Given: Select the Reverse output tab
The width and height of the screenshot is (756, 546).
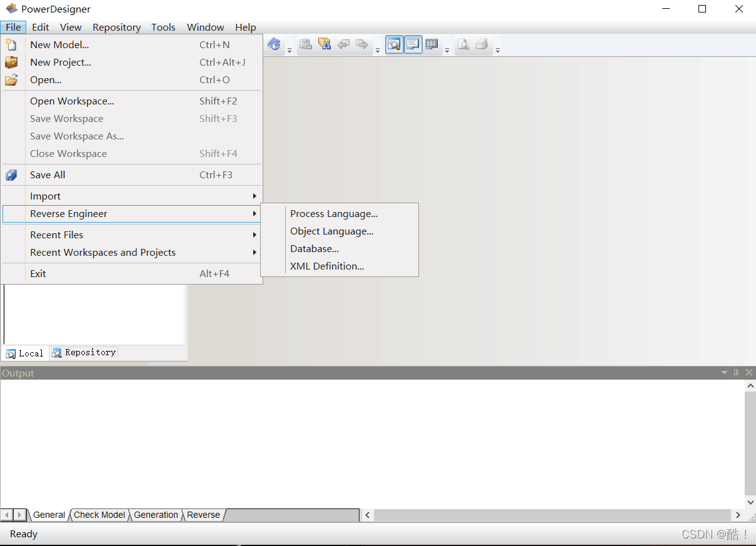Looking at the screenshot, I should pos(203,515).
